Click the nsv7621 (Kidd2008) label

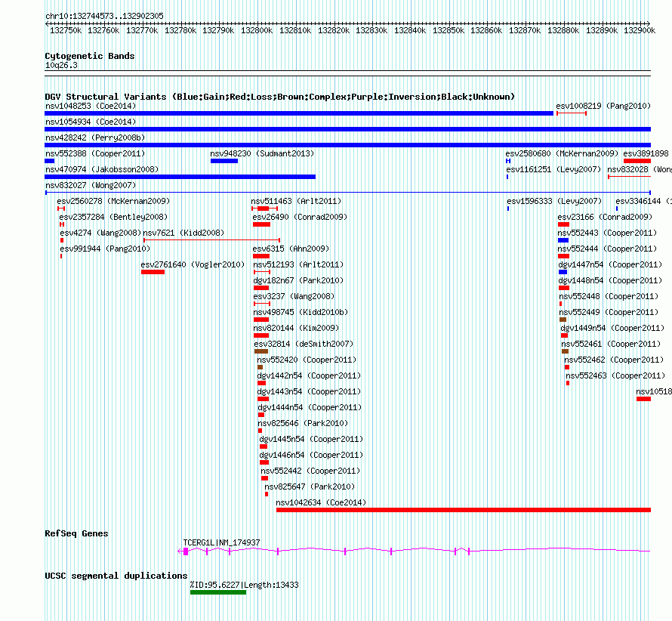coord(183,233)
